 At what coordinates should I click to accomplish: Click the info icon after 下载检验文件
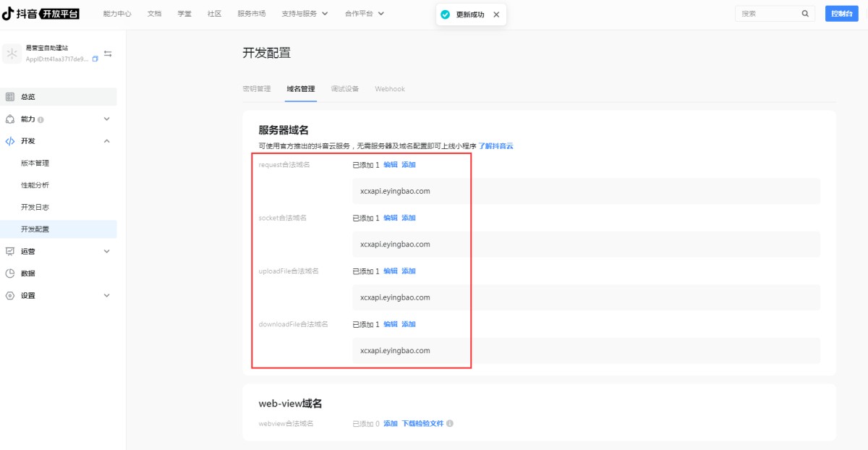(x=450, y=423)
